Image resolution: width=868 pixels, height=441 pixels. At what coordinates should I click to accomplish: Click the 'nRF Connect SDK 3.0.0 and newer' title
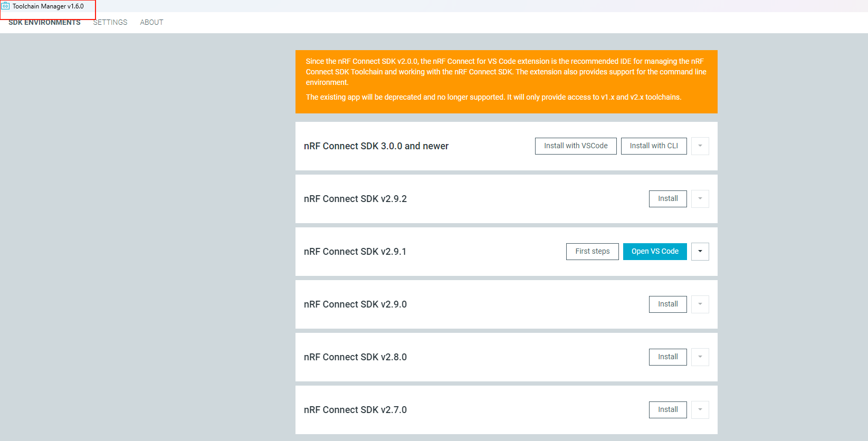[376, 146]
